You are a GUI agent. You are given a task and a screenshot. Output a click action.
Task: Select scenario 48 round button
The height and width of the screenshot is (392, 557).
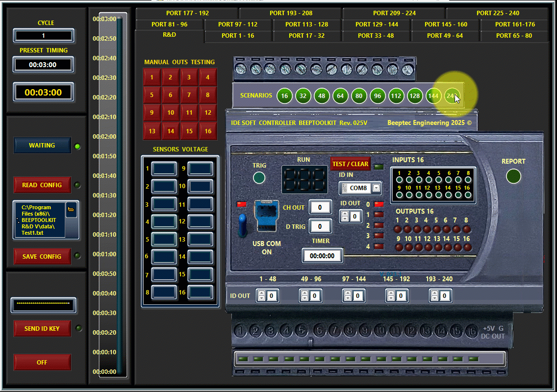coord(322,96)
